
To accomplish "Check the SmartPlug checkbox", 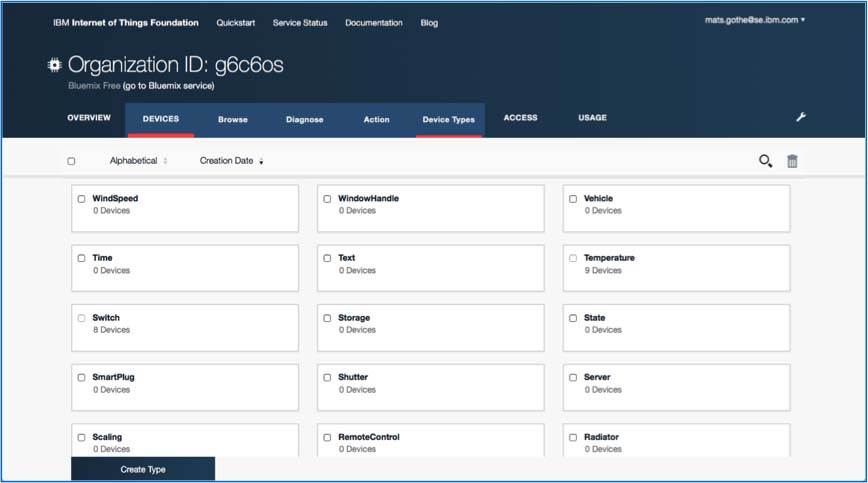I will point(81,377).
